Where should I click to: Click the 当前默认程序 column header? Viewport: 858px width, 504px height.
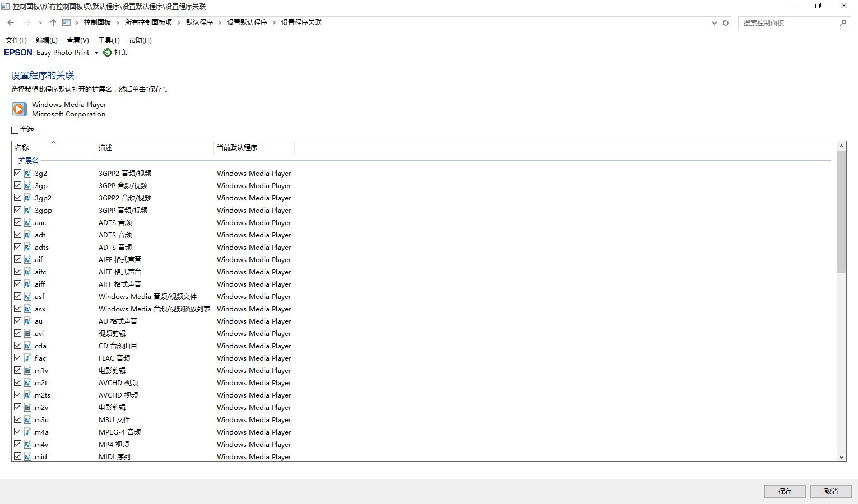[253, 147]
